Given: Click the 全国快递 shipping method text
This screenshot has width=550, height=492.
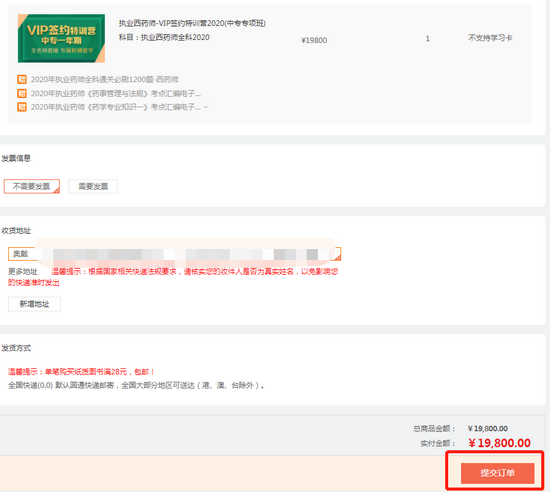Looking at the screenshot, I should coord(136,385).
